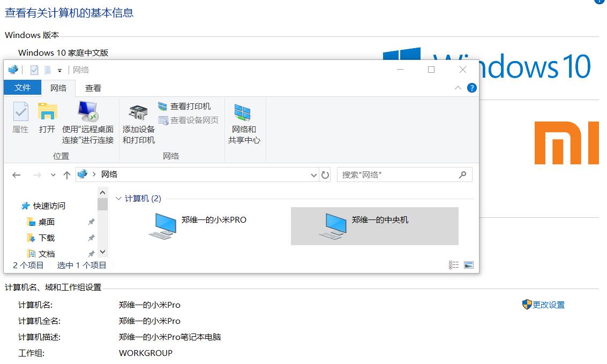The height and width of the screenshot is (364, 607).
Task: Click the quick access properties checkmark icon
Action: [x=34, y=70]
